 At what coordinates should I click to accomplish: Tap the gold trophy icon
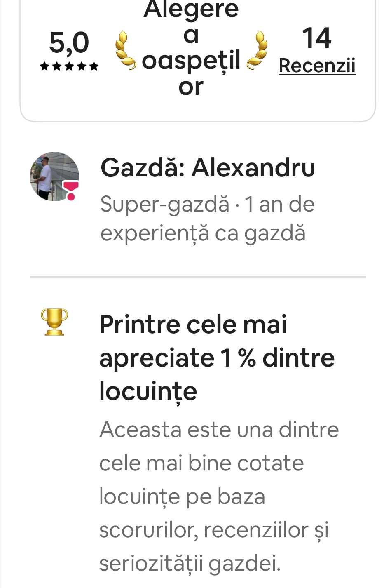point(54,322)
